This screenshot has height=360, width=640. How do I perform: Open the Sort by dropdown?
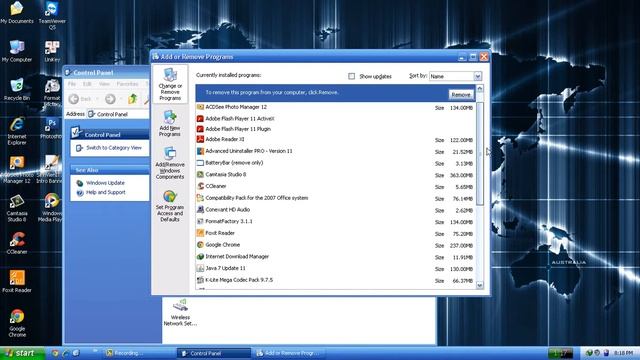[478, 76]
